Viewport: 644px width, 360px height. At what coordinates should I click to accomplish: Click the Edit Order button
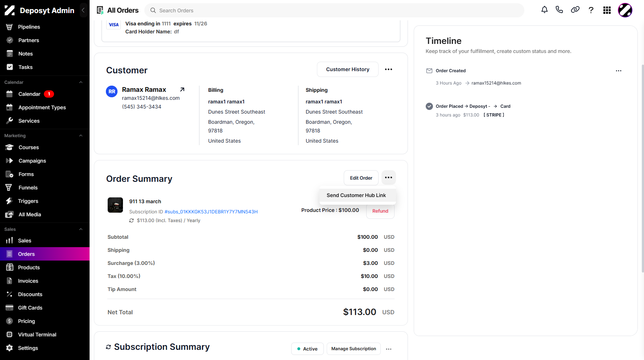361,178
